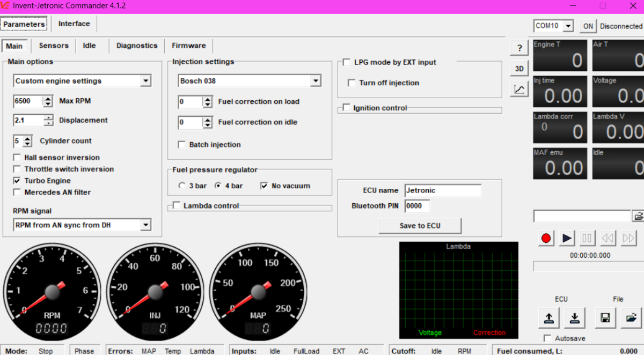Click the Save to ECU button
This screenshot has height=355, width=644.
tap(420, 226)
